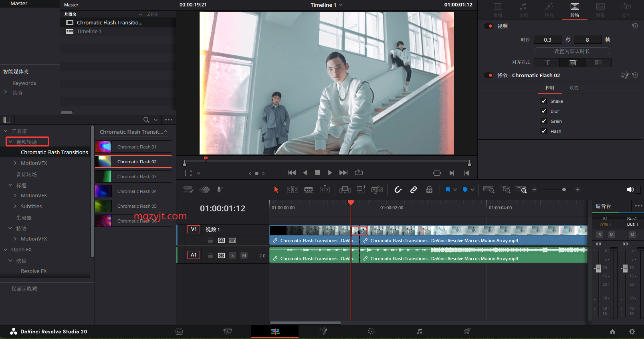Image resolution: width=644 pixels, height=339 pixels.
Task: Click the custom zoom icon
Action: [521, 190]
